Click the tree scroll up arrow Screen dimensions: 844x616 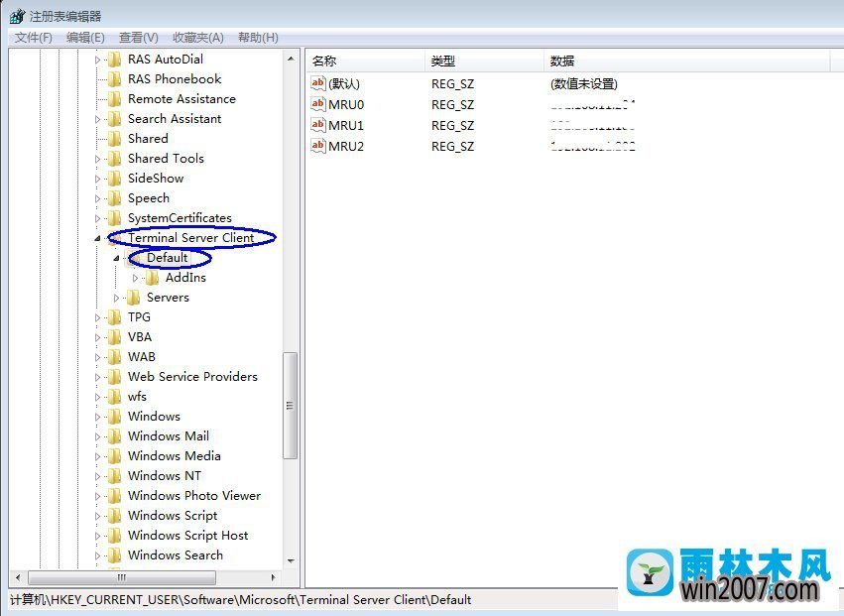(x=291, y=59)
